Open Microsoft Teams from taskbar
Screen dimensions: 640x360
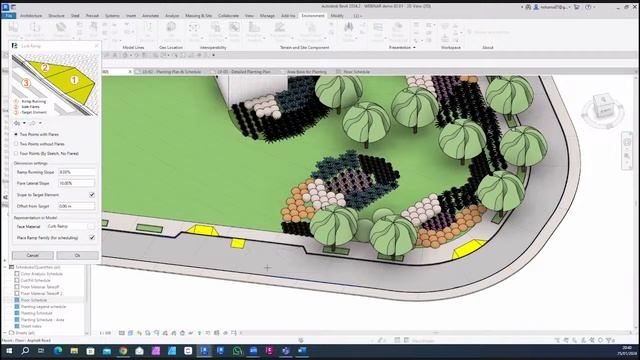coord(286,351)
